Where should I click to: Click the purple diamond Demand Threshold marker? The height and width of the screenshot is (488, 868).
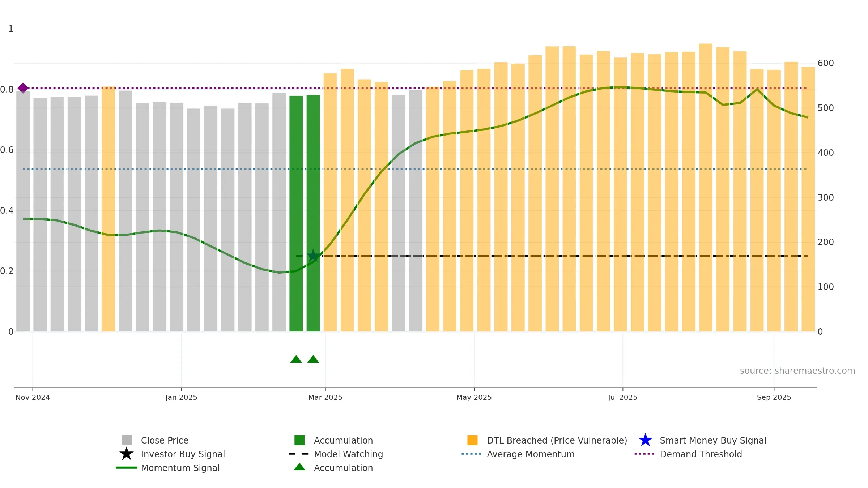pyautogui.click(x=23, y=88)
